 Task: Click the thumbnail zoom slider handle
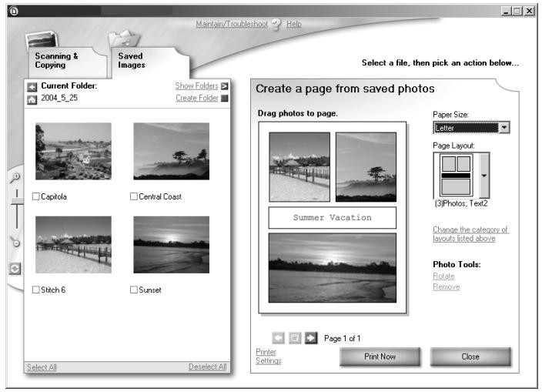17,201
